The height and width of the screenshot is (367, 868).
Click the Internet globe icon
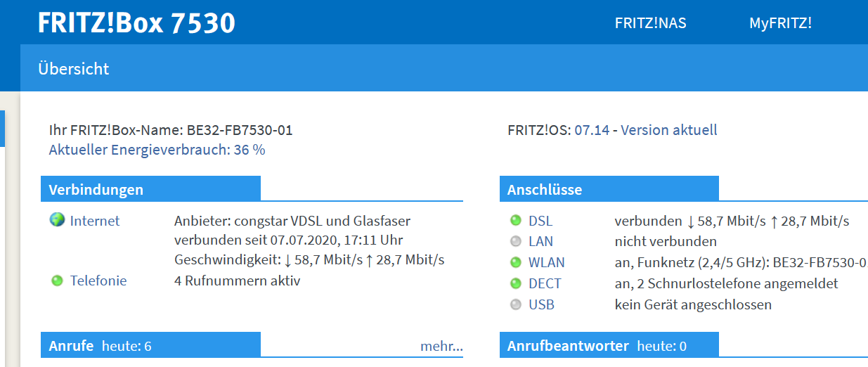57,221
